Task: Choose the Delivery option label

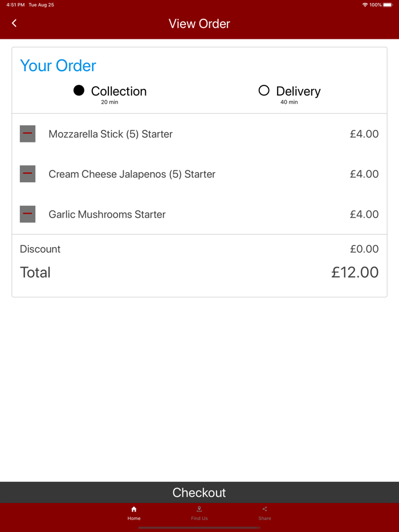Action: pyautogui.click(x=298, y=91)
